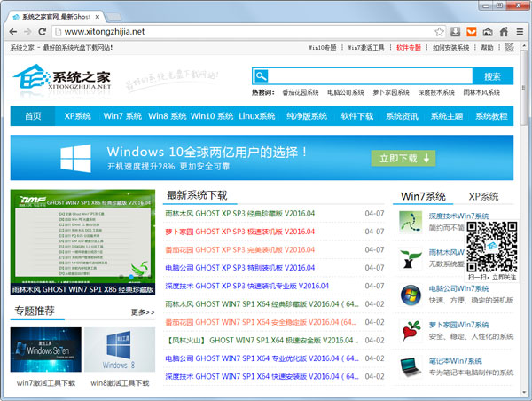Open the home icon in browser toolbar
The height and width of the screenshot is (401, 532).
[504, 32]
